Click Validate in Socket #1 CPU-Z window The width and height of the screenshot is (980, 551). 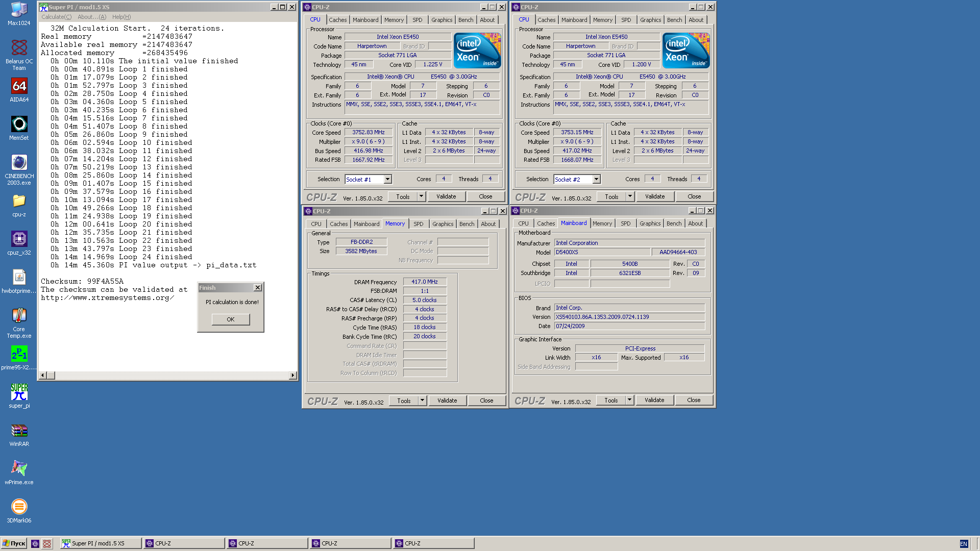tap(446, 196)
